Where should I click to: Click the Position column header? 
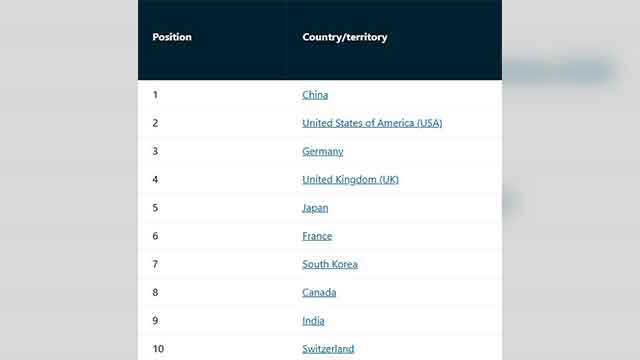point(172,37)
